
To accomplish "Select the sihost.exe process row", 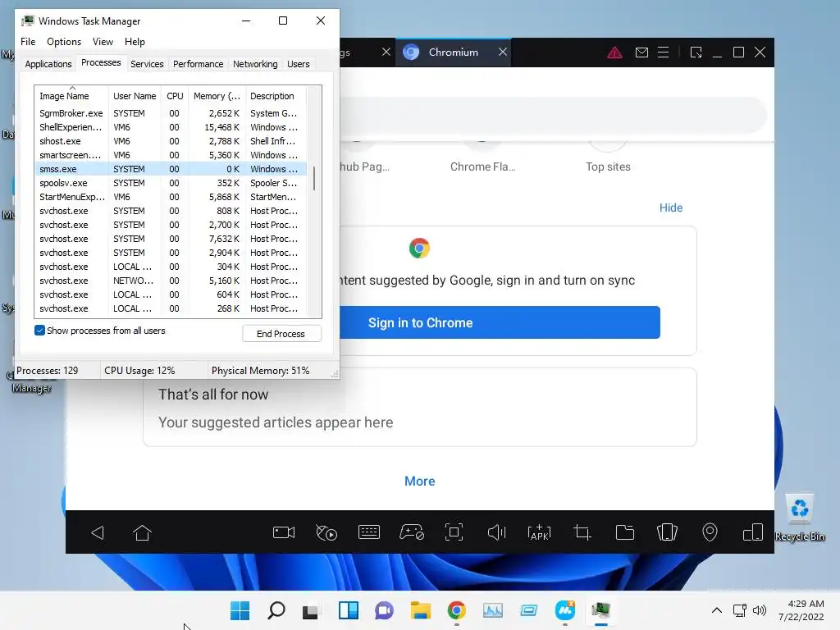I will [x=171, y=141].
